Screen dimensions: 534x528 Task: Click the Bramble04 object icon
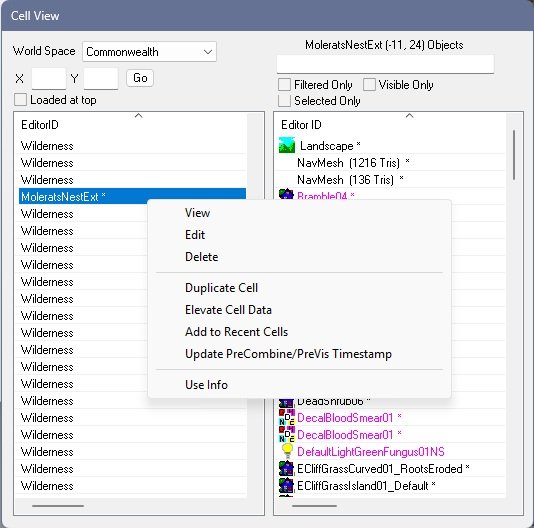[x=286, y=194]
